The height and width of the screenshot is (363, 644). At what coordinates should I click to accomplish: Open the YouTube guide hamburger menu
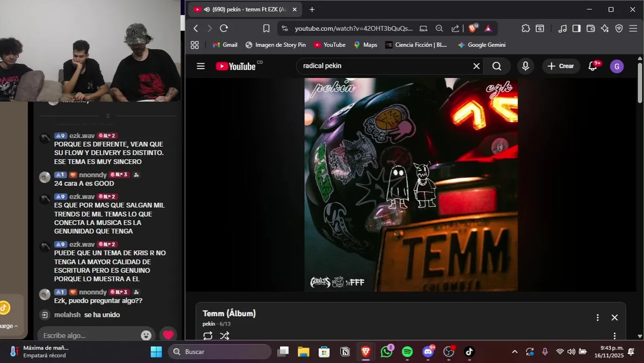[x=201, y=66]
